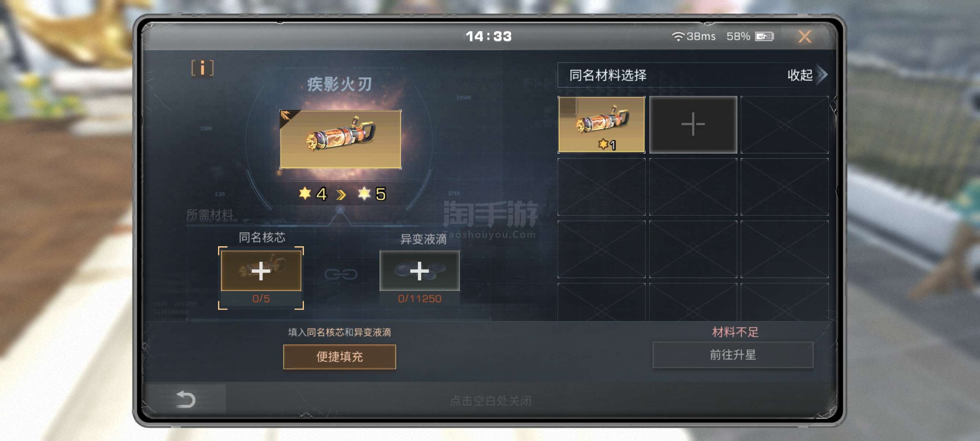Click the back arrow icon
The height and width of the screenshot is (441, 980).
[186, 399]
